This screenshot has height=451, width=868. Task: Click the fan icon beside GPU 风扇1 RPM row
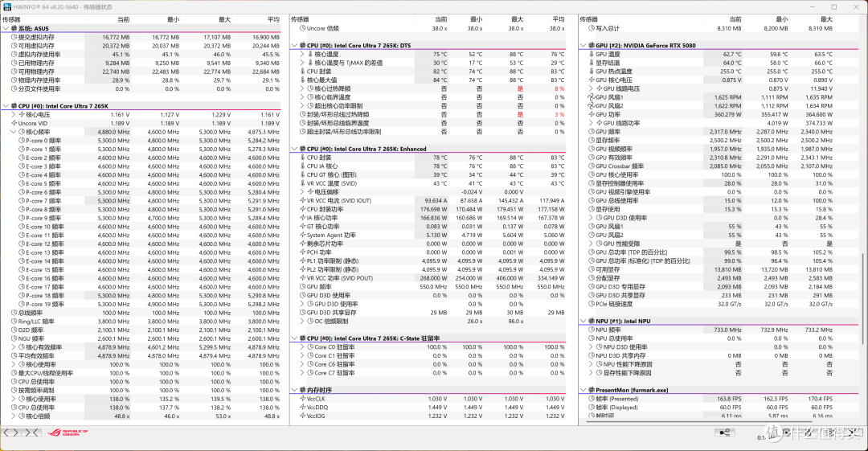[592, 97]
